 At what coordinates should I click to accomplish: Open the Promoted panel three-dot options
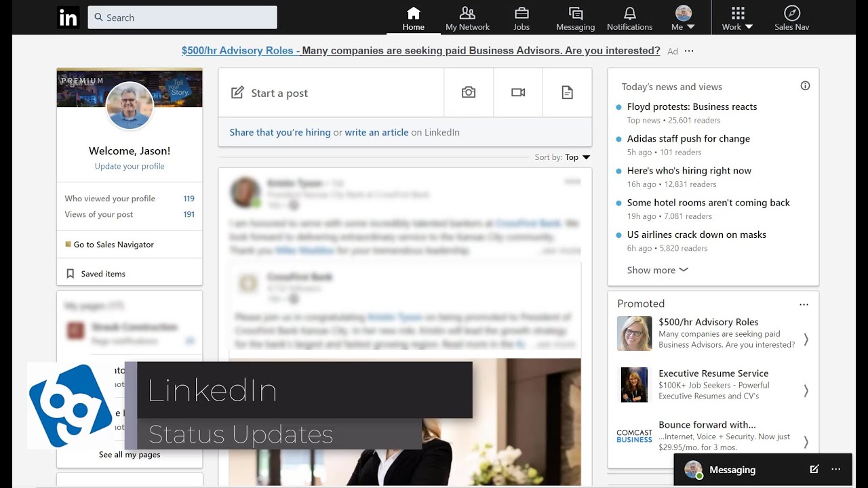[x=804, y=304]
